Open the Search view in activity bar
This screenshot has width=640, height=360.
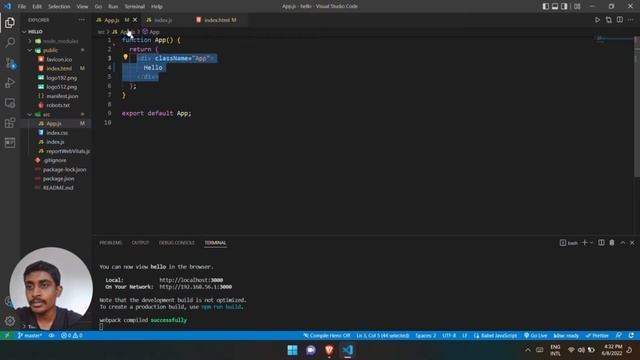[10, 42]
